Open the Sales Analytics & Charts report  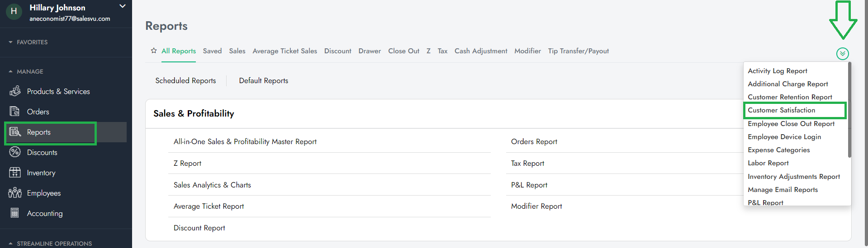pyautogui.click(x=212, y=185)
